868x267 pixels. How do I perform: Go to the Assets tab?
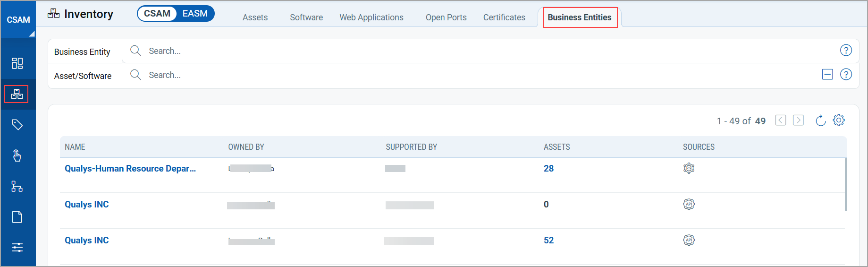click(x=255, y=17)
